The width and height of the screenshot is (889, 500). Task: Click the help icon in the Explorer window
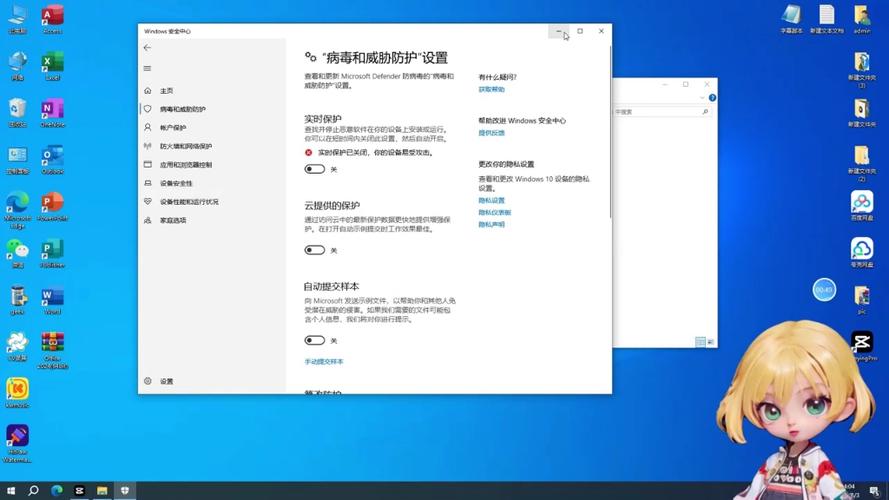(x=712, y=98)
